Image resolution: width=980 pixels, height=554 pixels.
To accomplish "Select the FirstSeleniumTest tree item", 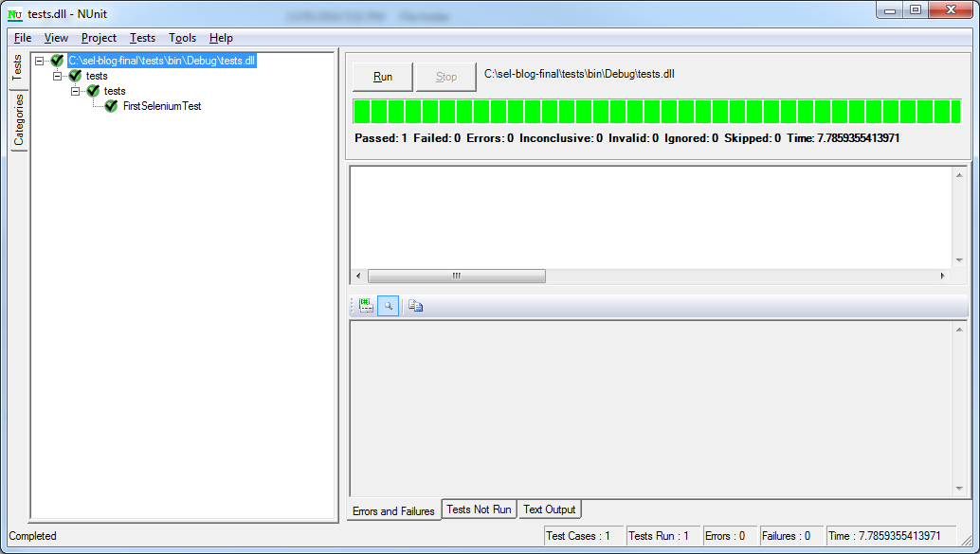I will [x=162, y=106].
